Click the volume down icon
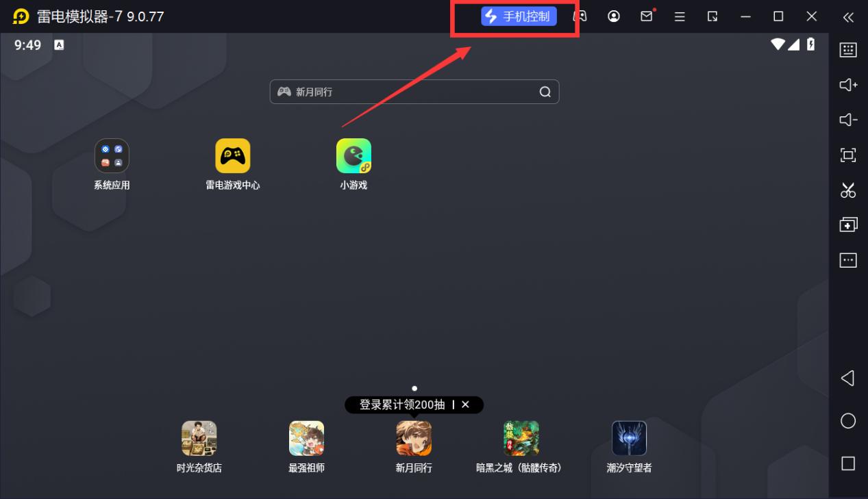Screen dimensions: 868x499 [848, 120]
